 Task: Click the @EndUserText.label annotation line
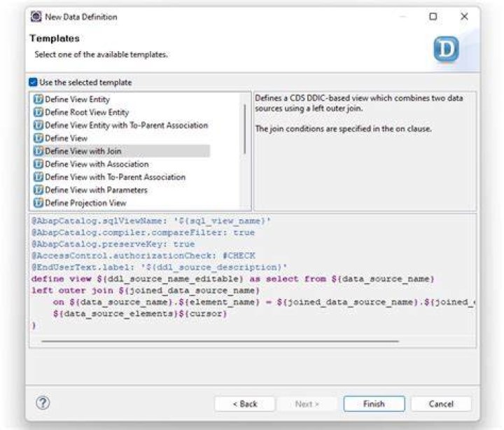click(159, 268)
